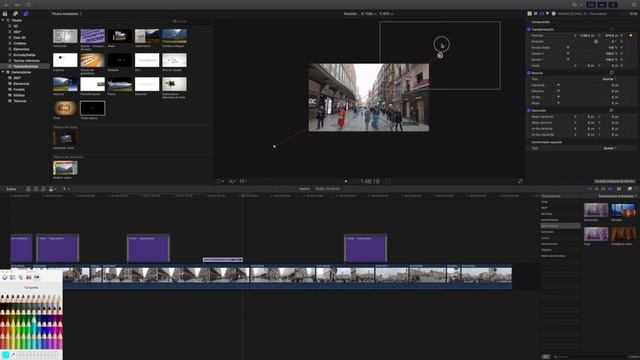Viewport: 640px width, 360px height.
Task: Click the current cyan color swatch
Action: click(x=5, y=355)
